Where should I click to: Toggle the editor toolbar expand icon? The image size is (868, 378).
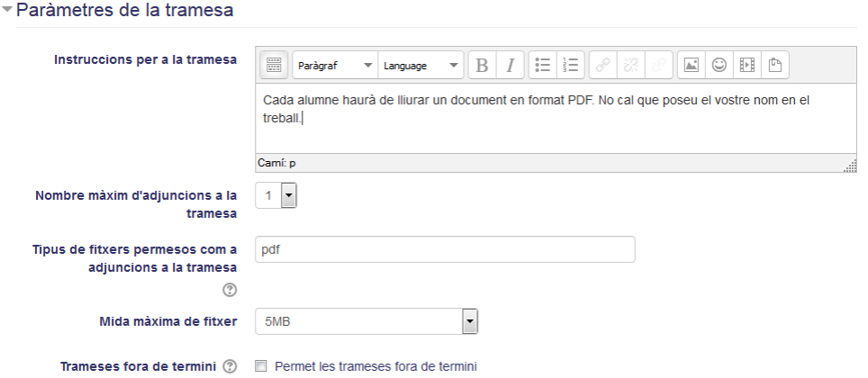pos(274,66)
